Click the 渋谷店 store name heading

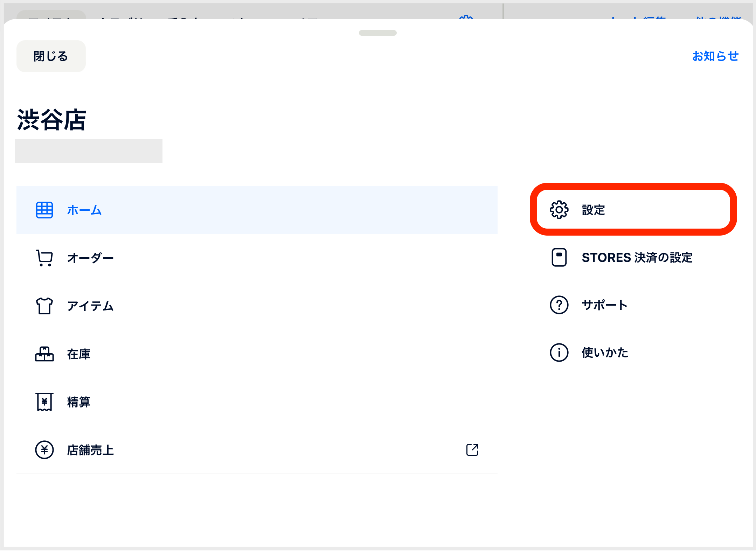(51, 120)
